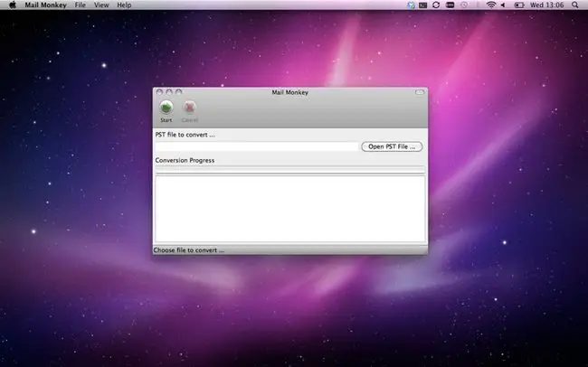The height and width of the screenshot is (367, 588).
Task: Open the Help menu
Action: pos(124,5)
